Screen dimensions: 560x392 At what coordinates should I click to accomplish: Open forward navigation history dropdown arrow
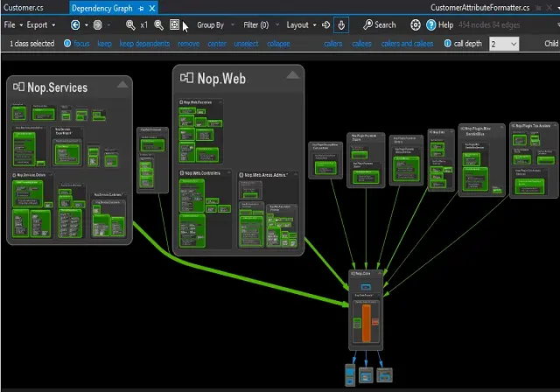(108, 25)
